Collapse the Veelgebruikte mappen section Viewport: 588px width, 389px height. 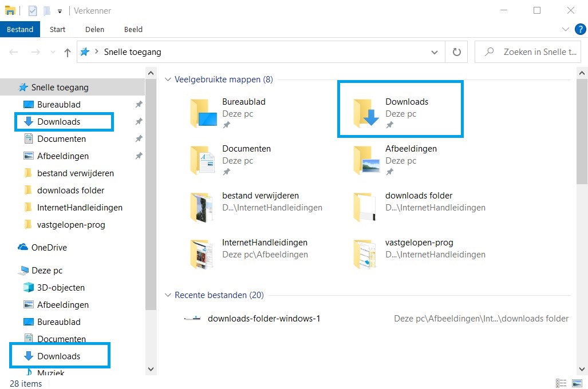tap(167, 80)
